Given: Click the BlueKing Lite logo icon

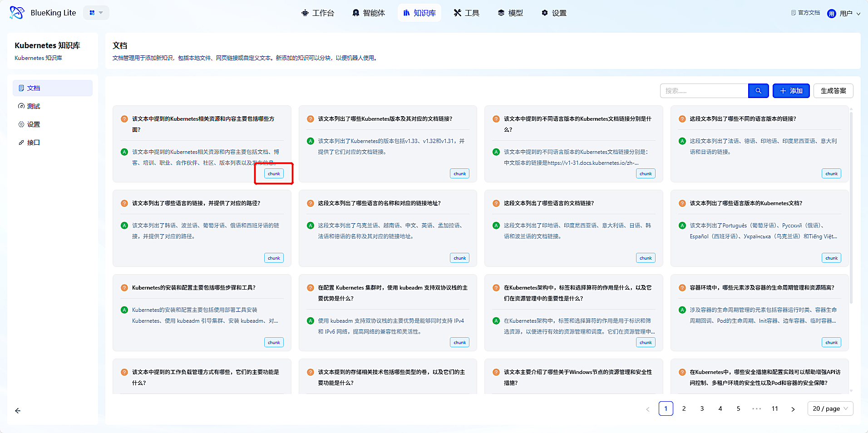Looking at the screenshot, I should (17, 13).
